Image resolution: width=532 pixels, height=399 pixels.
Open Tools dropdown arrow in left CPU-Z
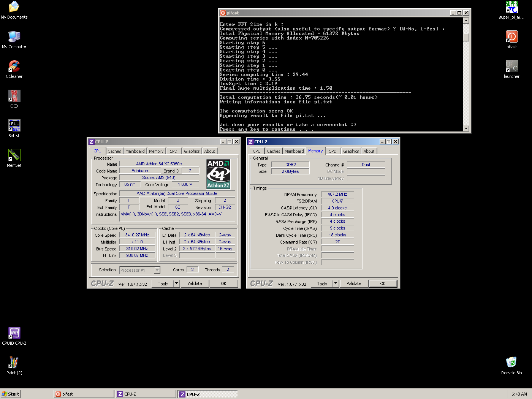point(177,283)
